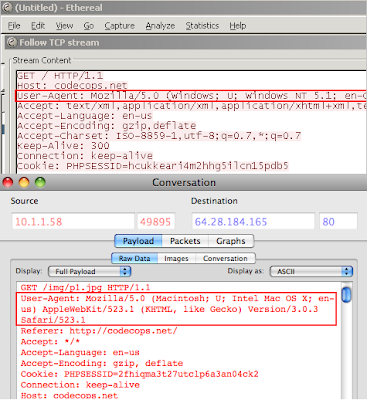The width and height of the screenshot is (367, 400).
Task: Close the Conversation window with red button
Action: 8,182
